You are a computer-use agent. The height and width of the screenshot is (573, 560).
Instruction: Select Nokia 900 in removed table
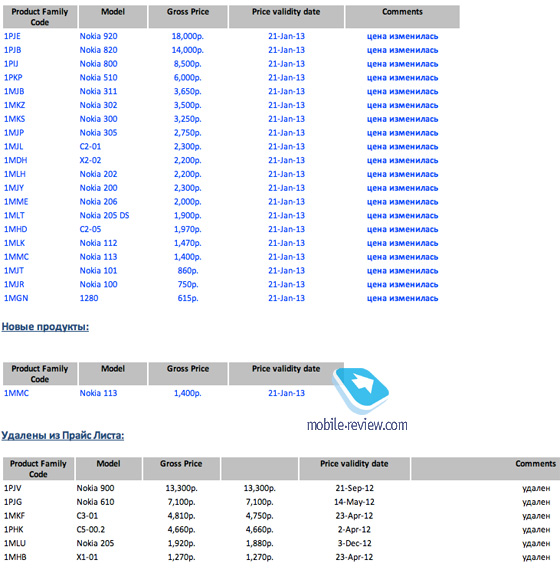(95, 488)
